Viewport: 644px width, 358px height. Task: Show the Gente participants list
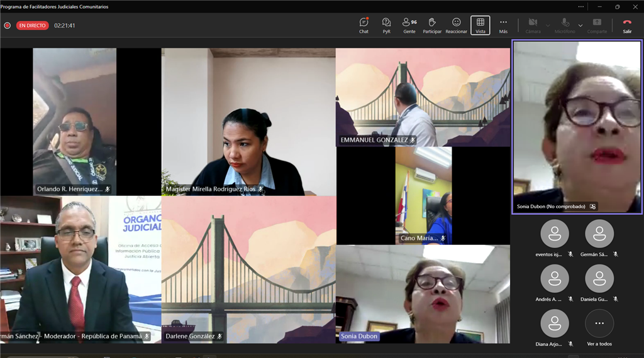point(409,25)
